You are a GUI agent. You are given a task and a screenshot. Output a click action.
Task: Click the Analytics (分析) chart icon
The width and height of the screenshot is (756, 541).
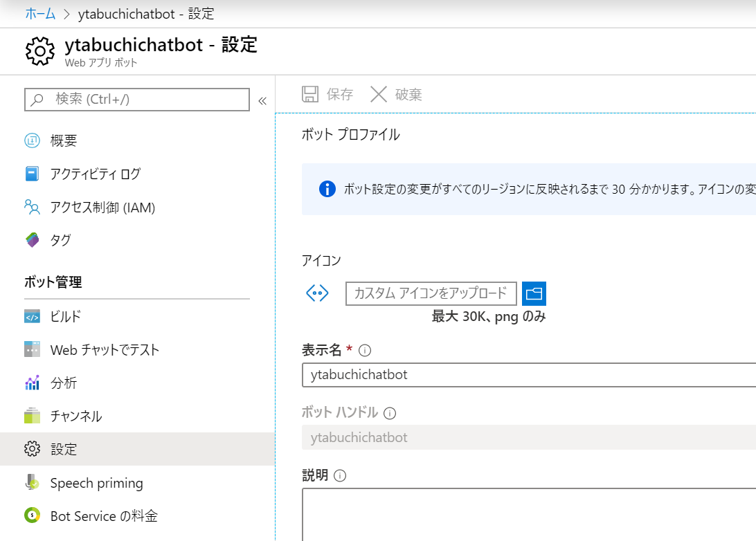[33, 383]
